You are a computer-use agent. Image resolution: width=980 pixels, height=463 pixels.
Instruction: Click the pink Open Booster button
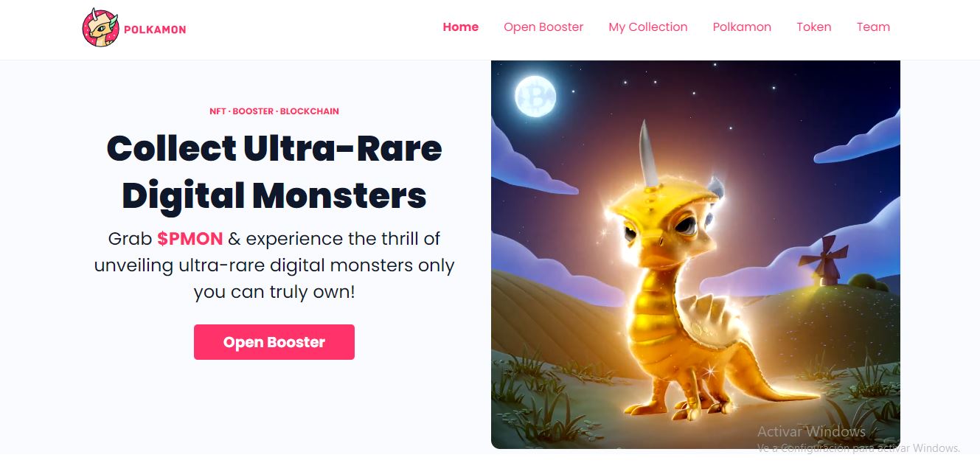274,342
